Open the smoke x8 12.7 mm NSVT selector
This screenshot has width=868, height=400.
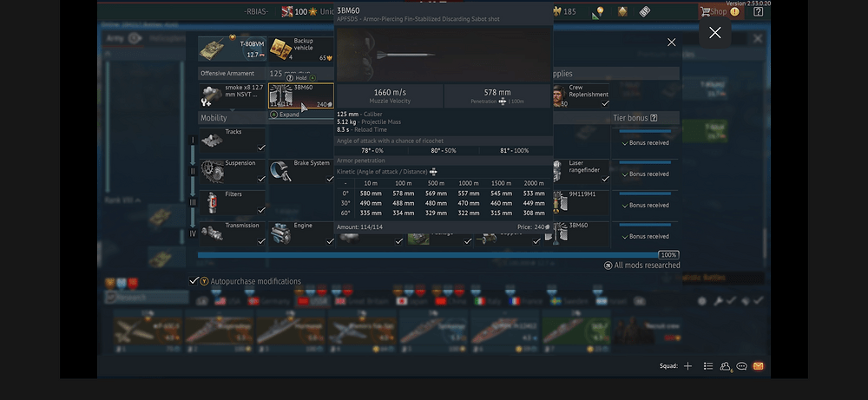click(x=214, y=95)
